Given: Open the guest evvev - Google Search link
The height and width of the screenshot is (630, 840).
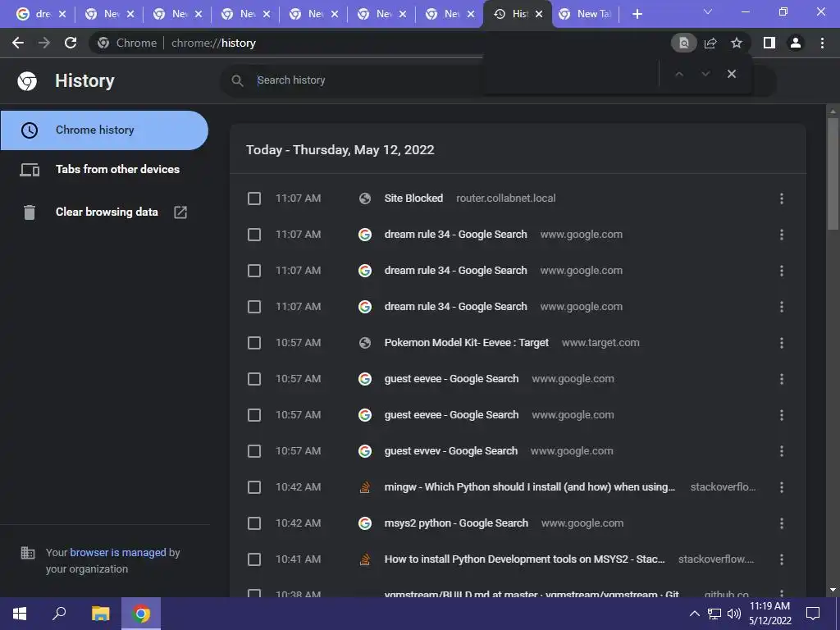Looking at the screenshot, I should point(451,451).
